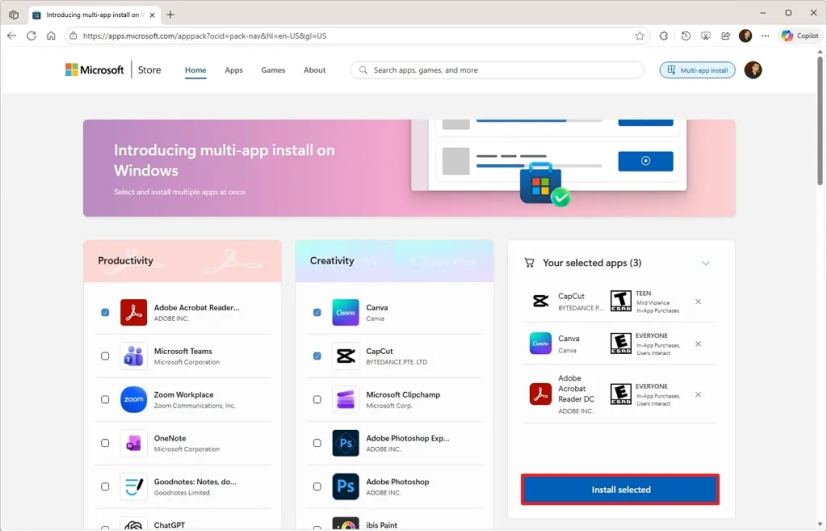This screenshot has height=531, width=827.
Task: Open the Apps navigation tab
Action: (x=233, y=70)
